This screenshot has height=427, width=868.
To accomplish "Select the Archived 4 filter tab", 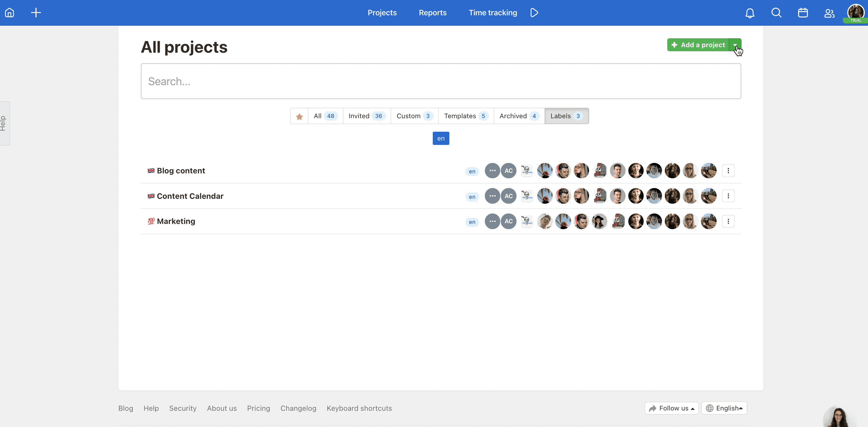I will click(518, 115).
